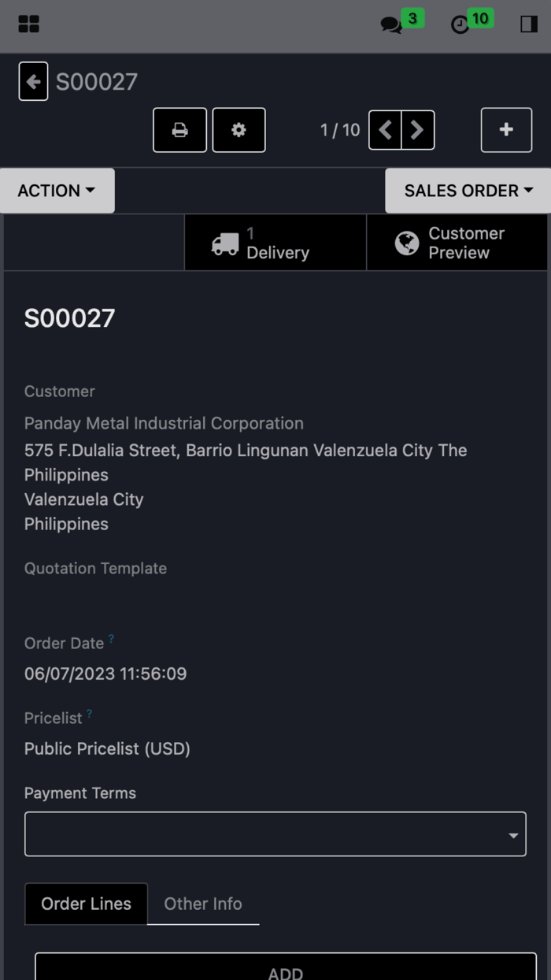This screenshot has height=980, width=551.
Task: Toggle the side panel icon
Action: [529, 24]
